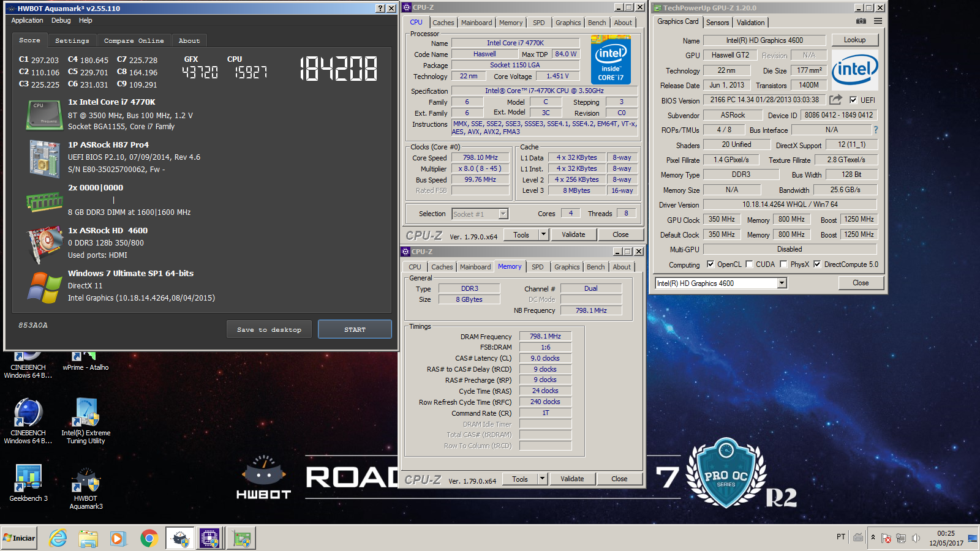
Task: Open the GPU selection dropdown in GPU-Z
Action: tap(782, 283)
